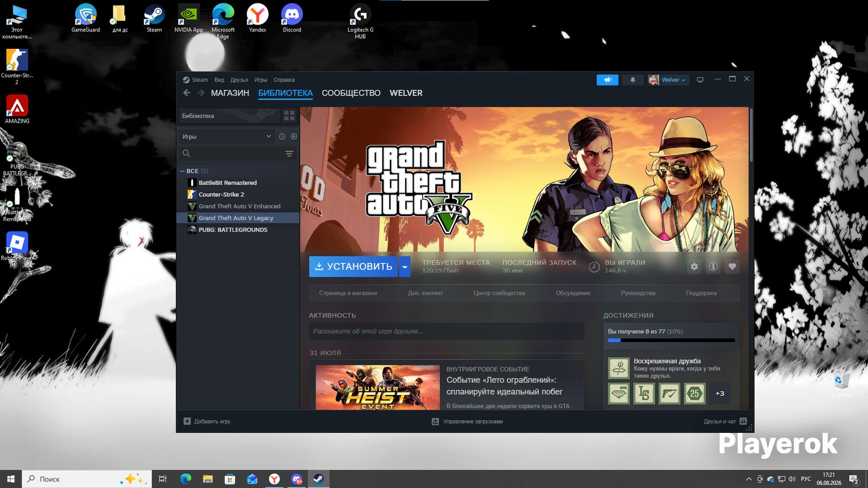Select PUBG: BATTLEGROUNDS in library list
Screen dimensions: 868x488
click(238, 230)
